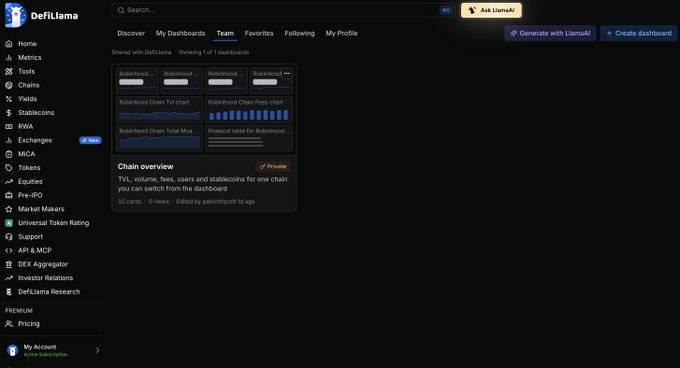Click the Yields percent icon
Screen dimensions: 680x368
pos(9,99)
